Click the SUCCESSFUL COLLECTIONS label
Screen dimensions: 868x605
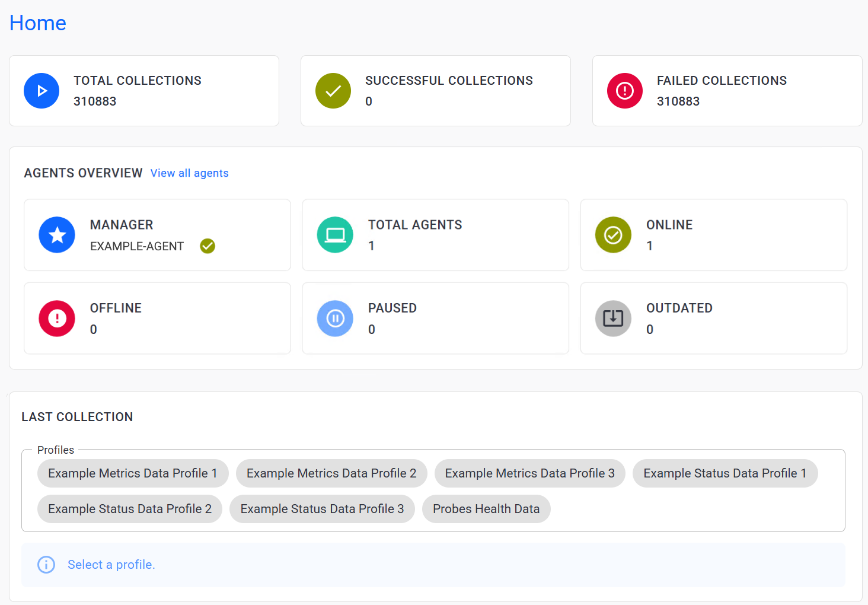coord(449,81)
